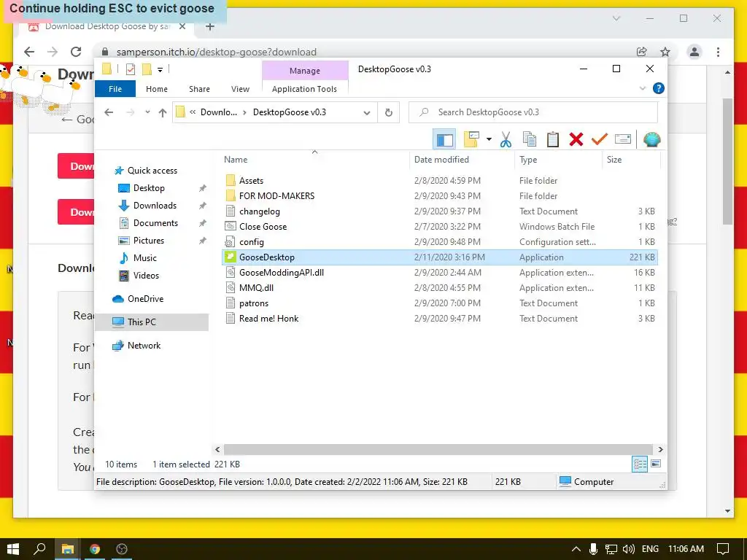Viewport: 747px width, 560px height.
Task: Click the double chevron in address bar
Action: [193, 112]
